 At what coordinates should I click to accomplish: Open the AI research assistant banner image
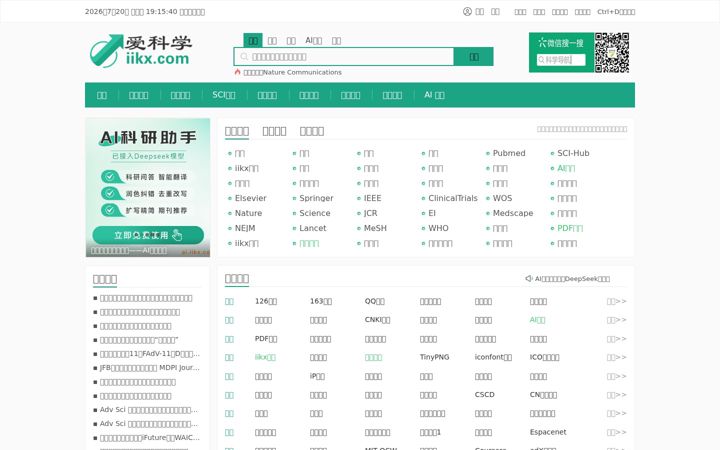pos(148,187)
